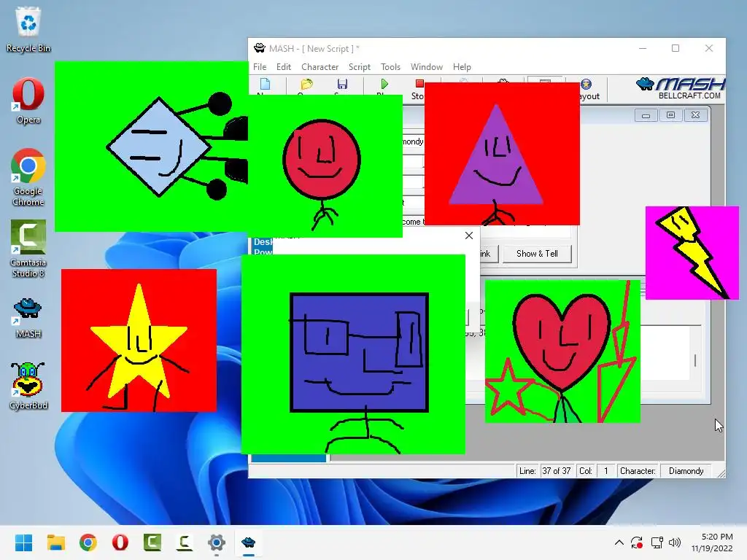Click the status bar character Diamondy
The width and height of the screenshot is (747, 560).
point(686,471)
